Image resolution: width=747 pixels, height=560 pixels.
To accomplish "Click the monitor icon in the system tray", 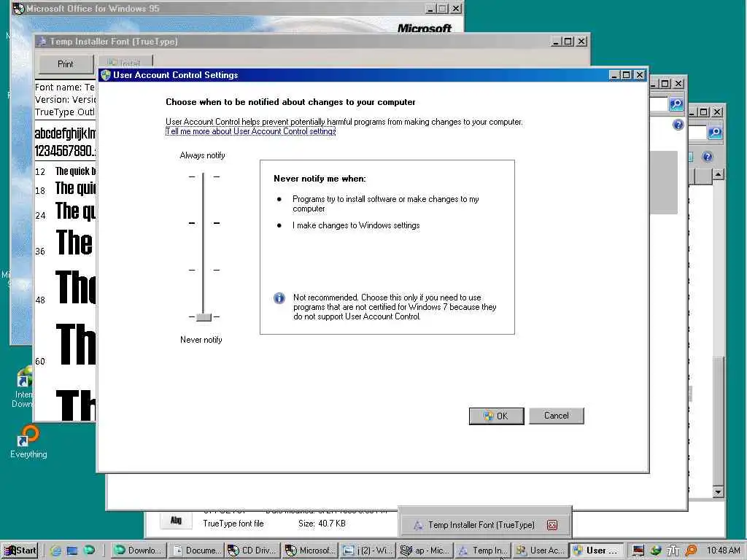I will (x=638, y=551).
